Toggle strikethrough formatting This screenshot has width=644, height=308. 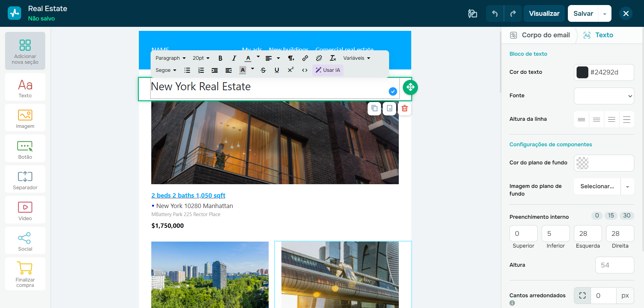[x=263, y=70]
